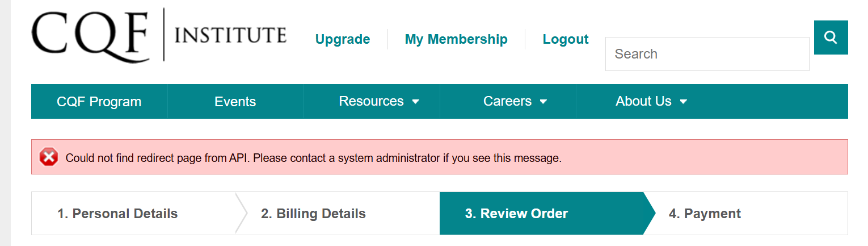Image resolution: width=868 pixels, height=246 pixels.
Task: Switch to Billing Details step
Action: pyautogui.click(x=313, y=214)
